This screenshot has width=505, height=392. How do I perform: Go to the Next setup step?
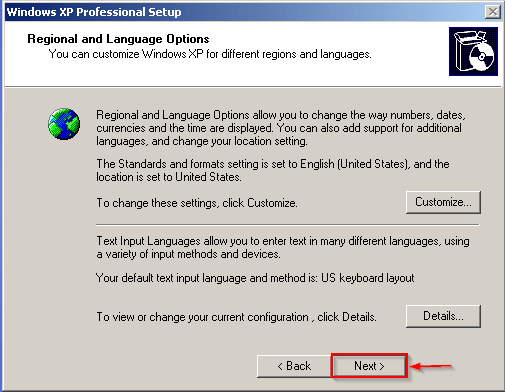click(x=369, y=366)
